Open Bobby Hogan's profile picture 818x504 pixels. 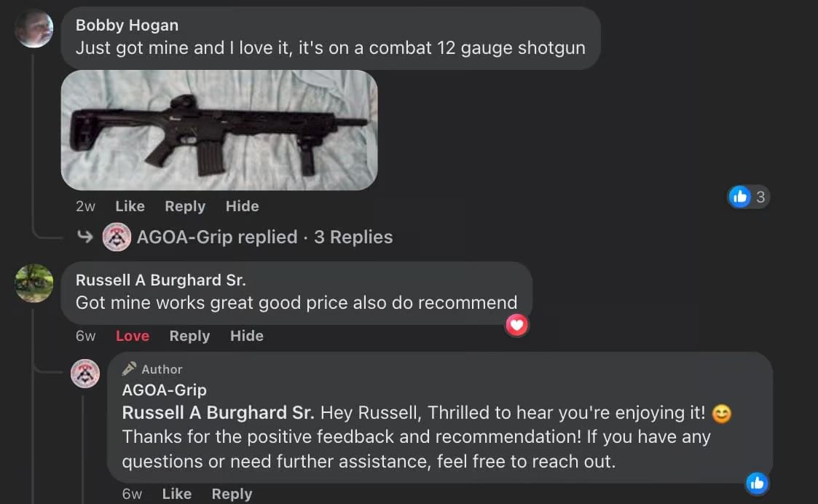34,28
